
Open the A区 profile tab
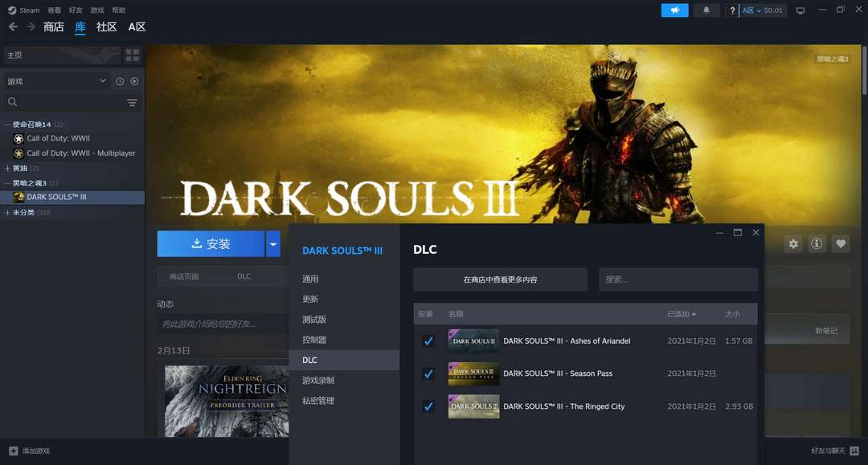click(x=137, y=27)
